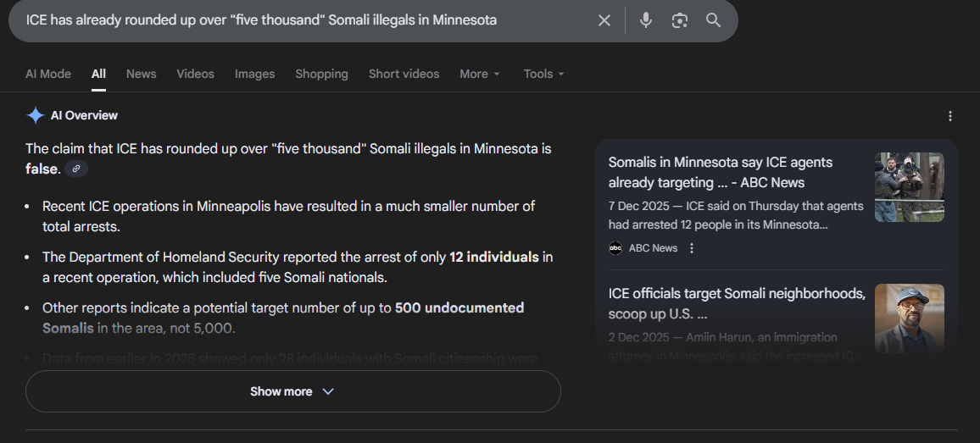Open AI Overview three-dot options menu
Screen dimensions: 980x443
[x=950, y=116]
